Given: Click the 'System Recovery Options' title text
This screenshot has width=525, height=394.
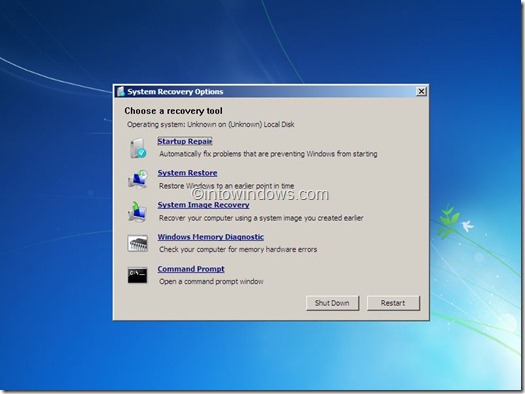Looking at the screenshot, I should [175, 92].
